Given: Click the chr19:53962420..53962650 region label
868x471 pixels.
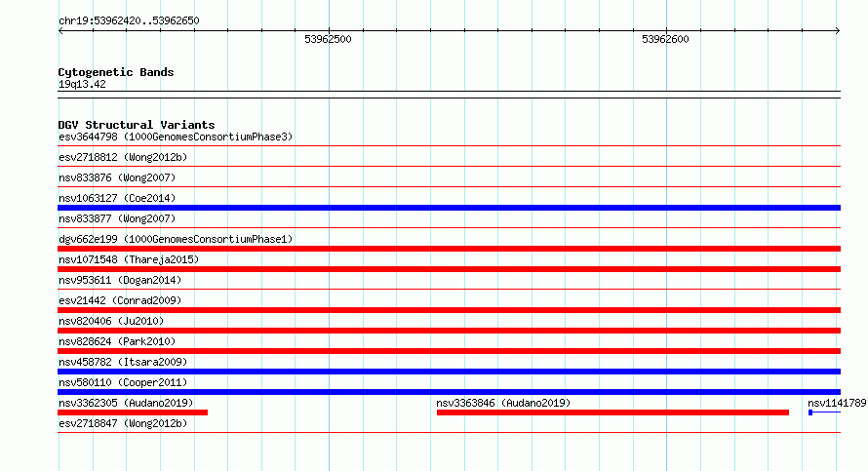Looking at the screenshot, I should (129, 20).
